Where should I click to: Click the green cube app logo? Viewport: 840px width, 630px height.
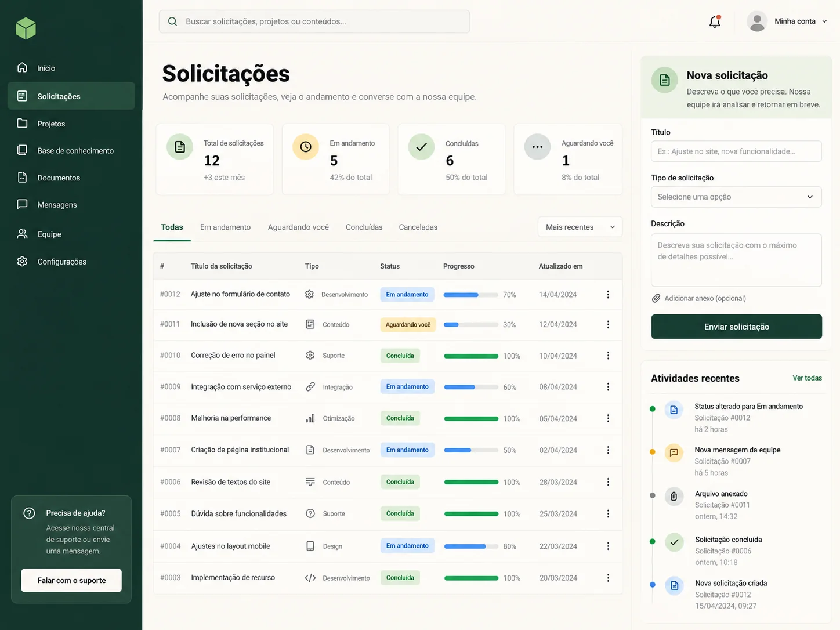(26, 28)
